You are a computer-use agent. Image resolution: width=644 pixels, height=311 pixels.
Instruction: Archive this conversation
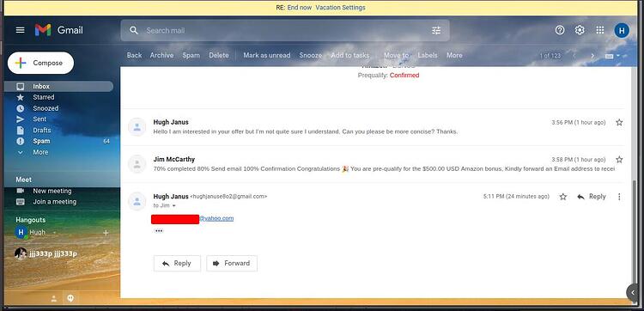tap(161, 55)
